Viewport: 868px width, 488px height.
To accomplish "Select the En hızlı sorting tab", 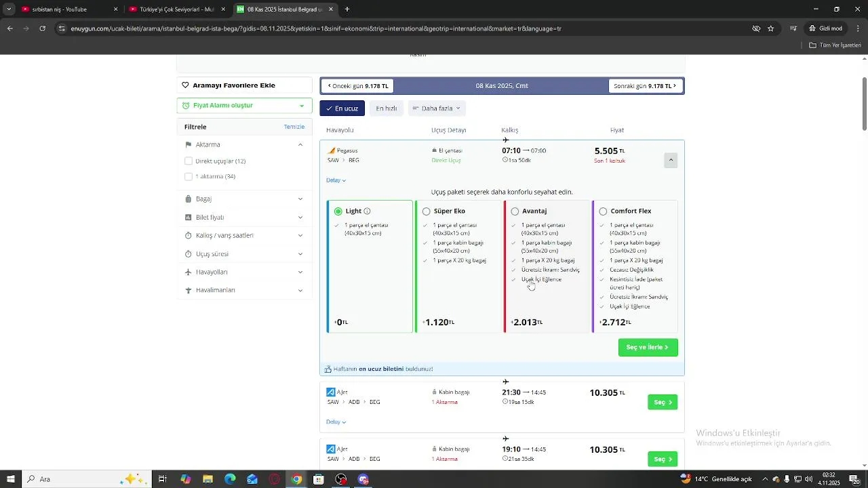I will [x=387, y=108].
